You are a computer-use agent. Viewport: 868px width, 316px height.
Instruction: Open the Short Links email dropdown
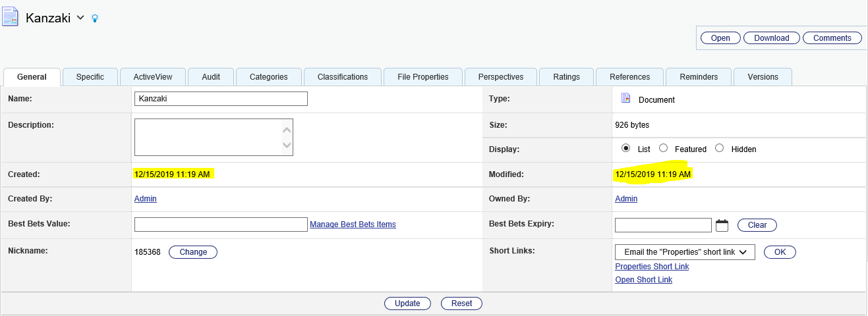click(x=685, y=252)
